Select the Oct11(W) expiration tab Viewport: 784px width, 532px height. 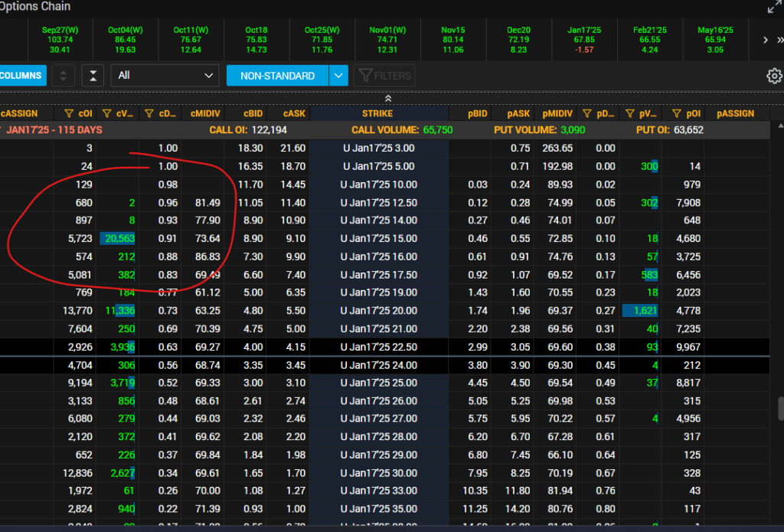pyautogui.click(x=191, y=40)
